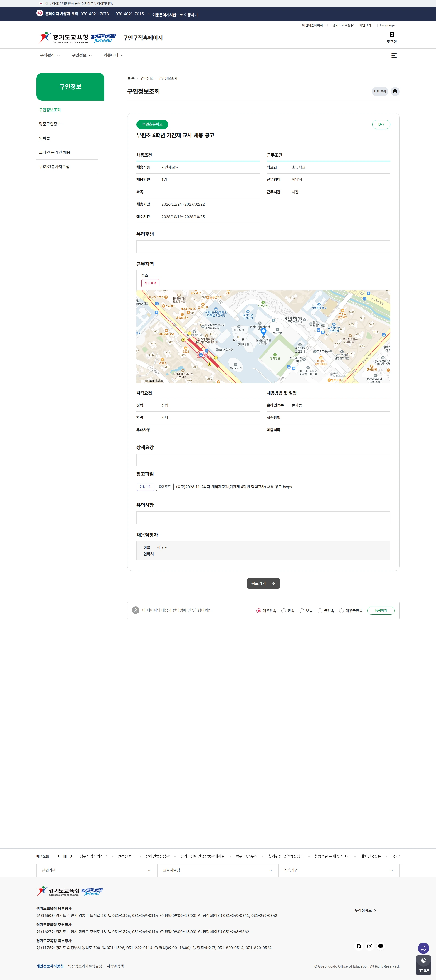Click the home icon in breadcrumb

point(129,78)
